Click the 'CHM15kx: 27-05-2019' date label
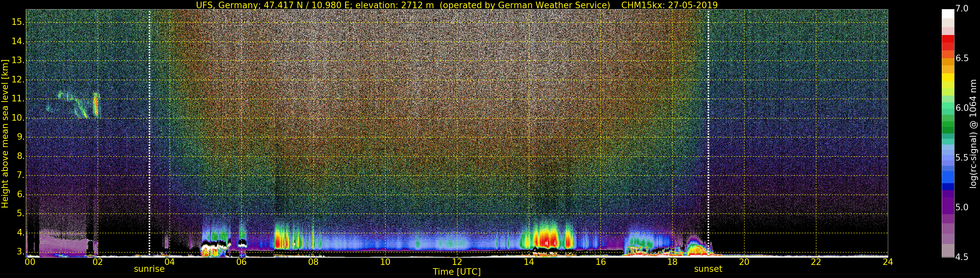980x278 pixels. 669,5
